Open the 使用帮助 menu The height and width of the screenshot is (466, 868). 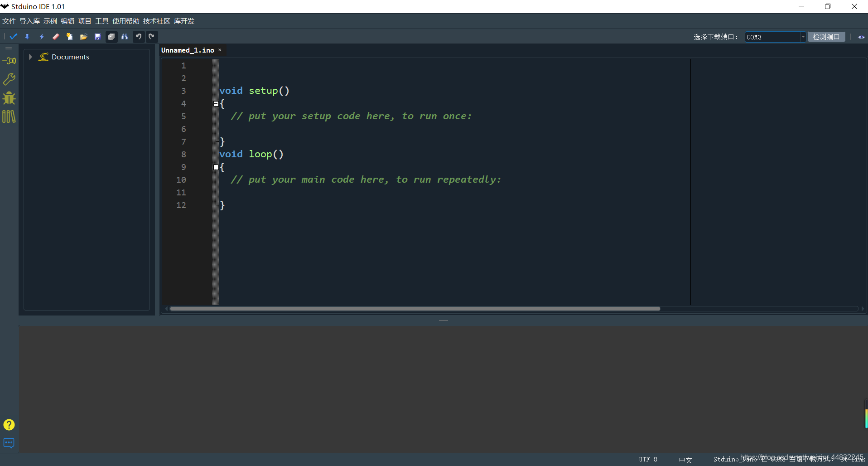[126, 21]
